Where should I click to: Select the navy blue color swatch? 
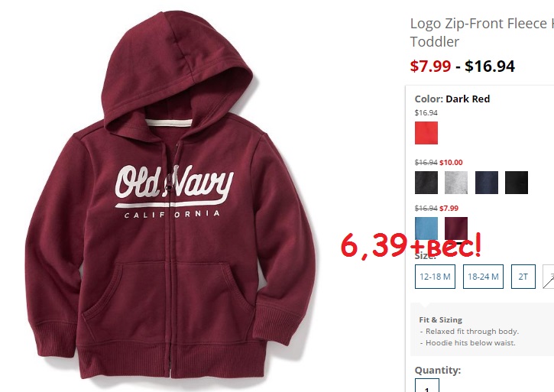[x=487, y=183]
